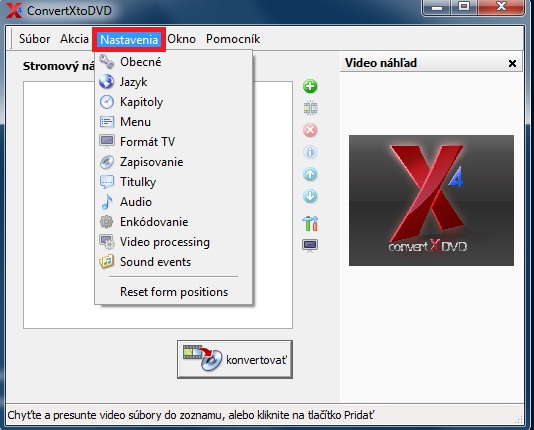The width and height of the screenshot is (534, 430).
Task: Click the merge titles icon below add
Action: point(310,108)
